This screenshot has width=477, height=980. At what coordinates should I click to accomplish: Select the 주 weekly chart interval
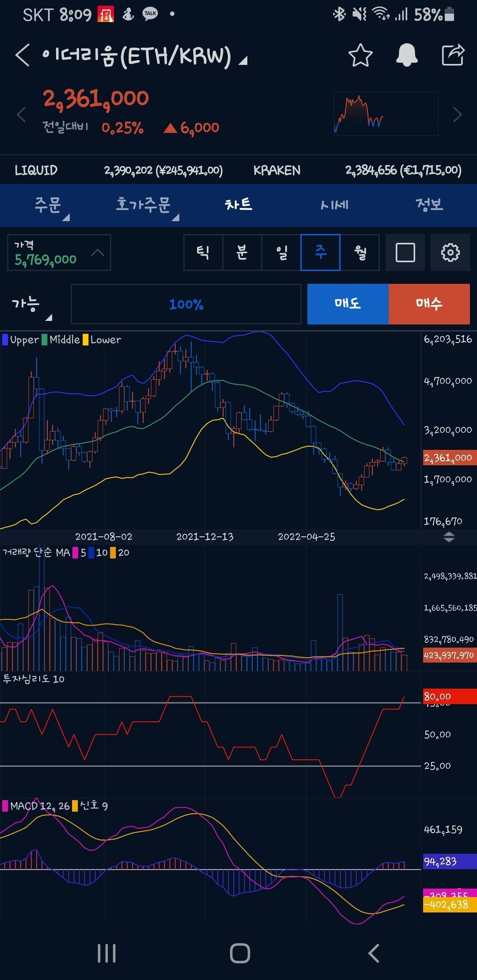(320, 253)
